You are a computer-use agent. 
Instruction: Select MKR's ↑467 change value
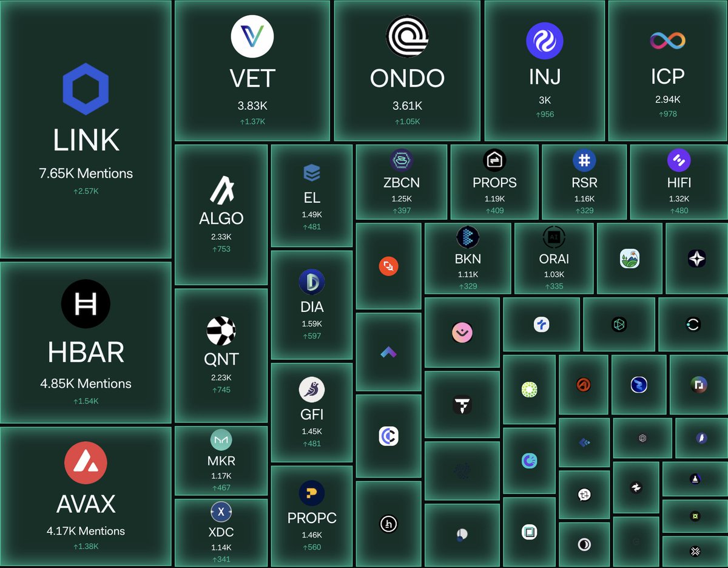tap(221, 488)
